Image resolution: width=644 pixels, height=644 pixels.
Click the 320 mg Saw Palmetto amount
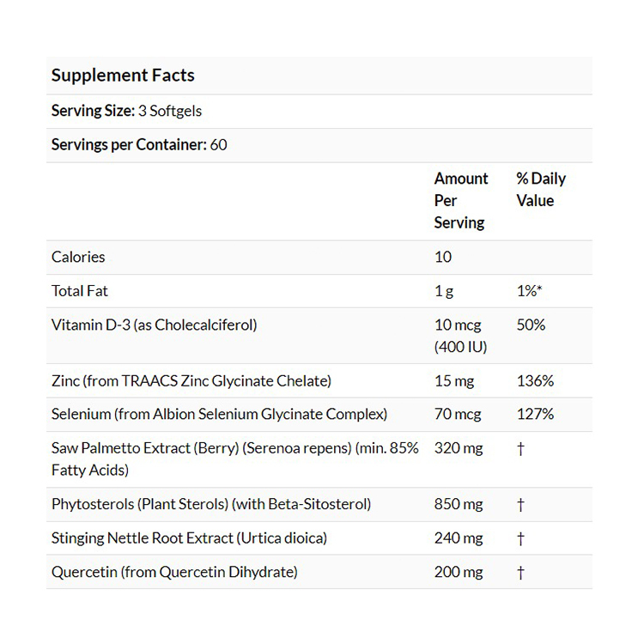pyautogui.click(x=459, y=448)
